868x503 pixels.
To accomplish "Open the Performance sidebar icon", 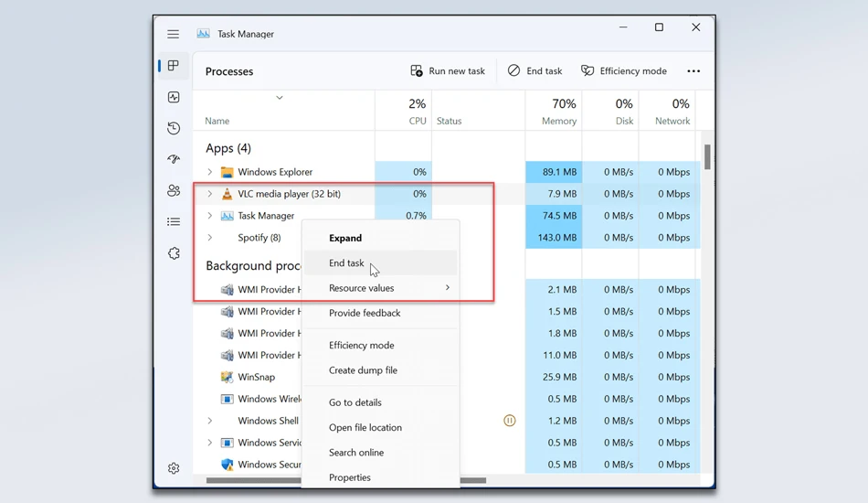I will click(x=174, y=97).
